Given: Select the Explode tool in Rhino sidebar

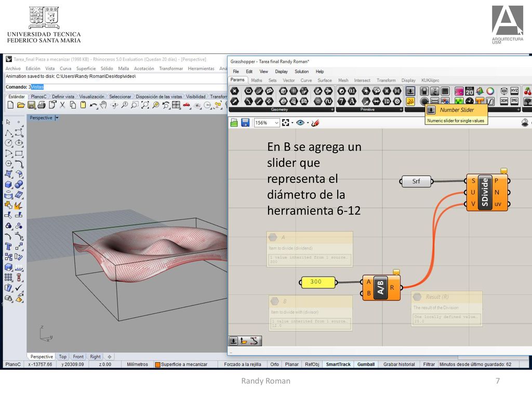Looking at the screenshot, I should (x=18, y=205).
